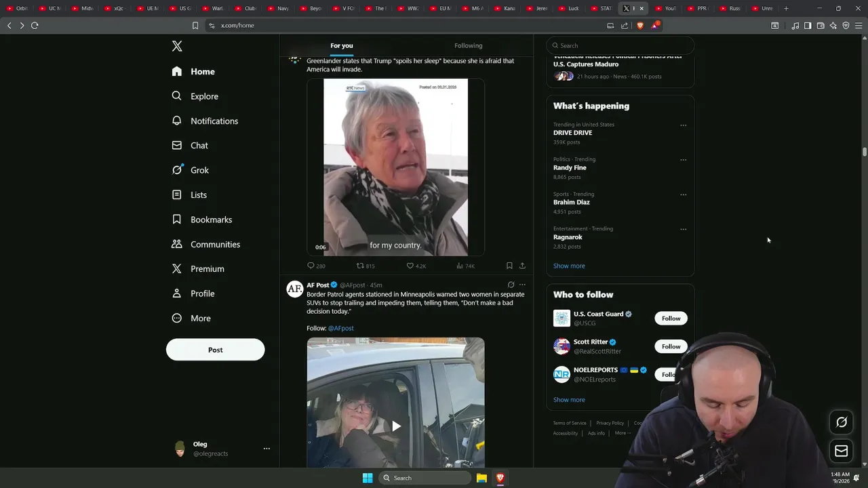868x488 pixels.
Task: Open the Randy Fine trending topic
Action: tap(570, 167)
